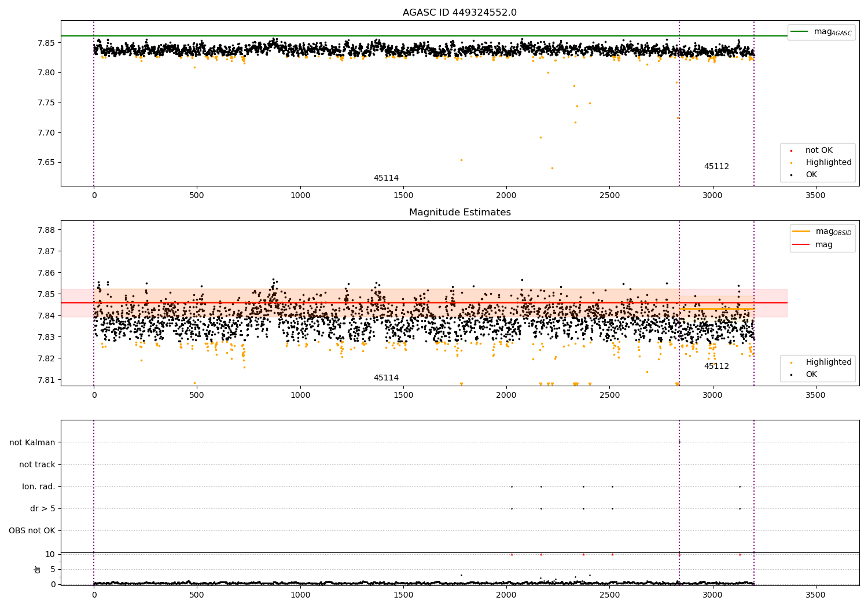This screenshot has width=868, height=608.
Task: Click the 'dr > 5' row label
Action: 43,508
